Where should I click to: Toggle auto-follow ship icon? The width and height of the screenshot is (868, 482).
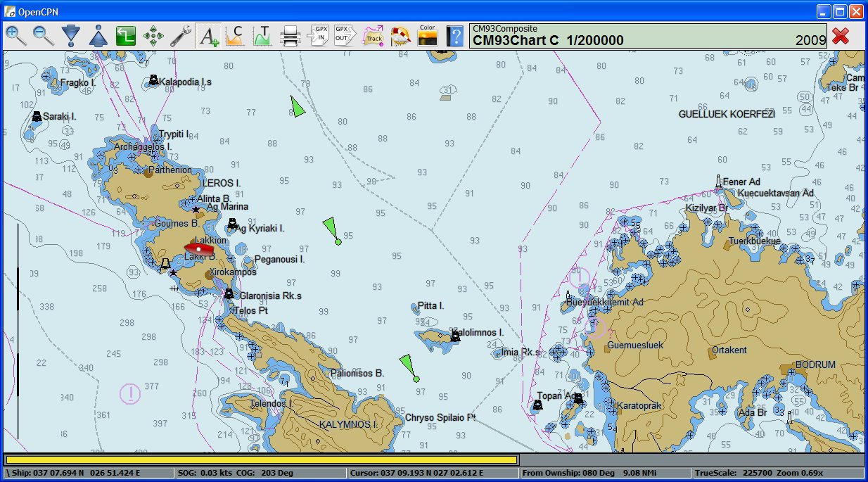pos(153,35)
